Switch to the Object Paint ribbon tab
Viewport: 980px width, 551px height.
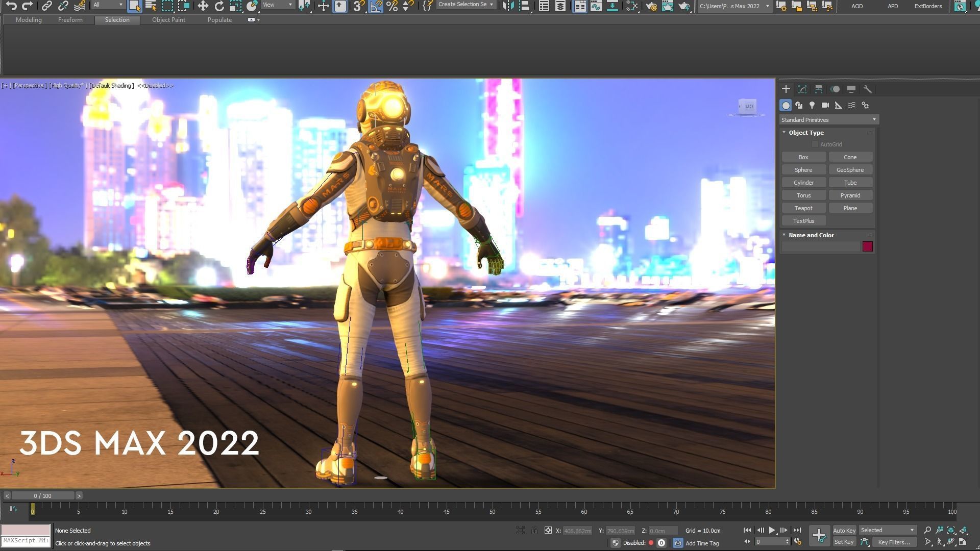(168, 20)
